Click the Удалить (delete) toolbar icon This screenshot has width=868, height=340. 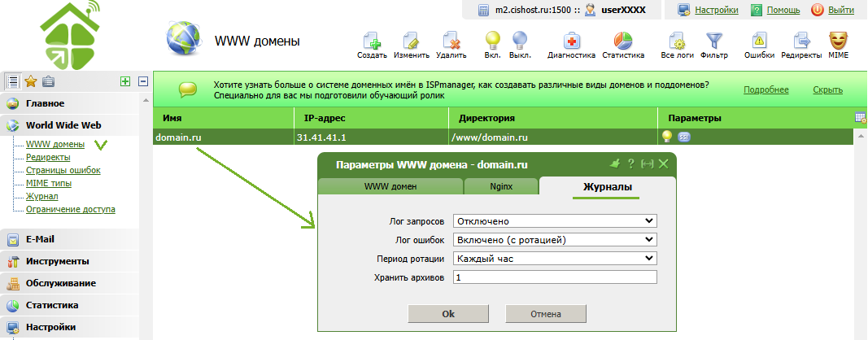pyautogui.click(x=451, y=41)
